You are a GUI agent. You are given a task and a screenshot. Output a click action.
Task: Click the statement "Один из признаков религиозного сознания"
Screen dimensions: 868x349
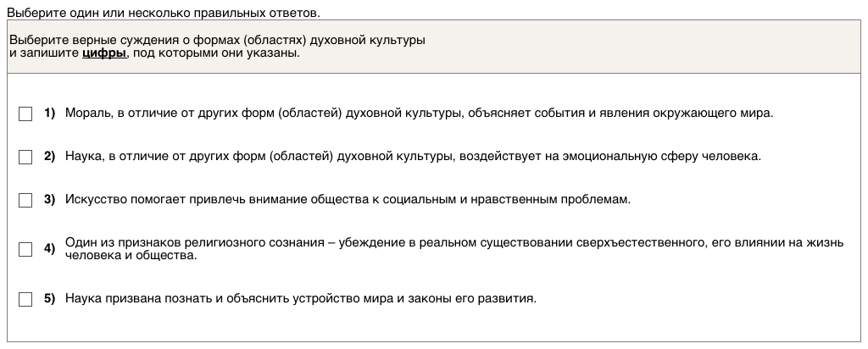(453, 243)
